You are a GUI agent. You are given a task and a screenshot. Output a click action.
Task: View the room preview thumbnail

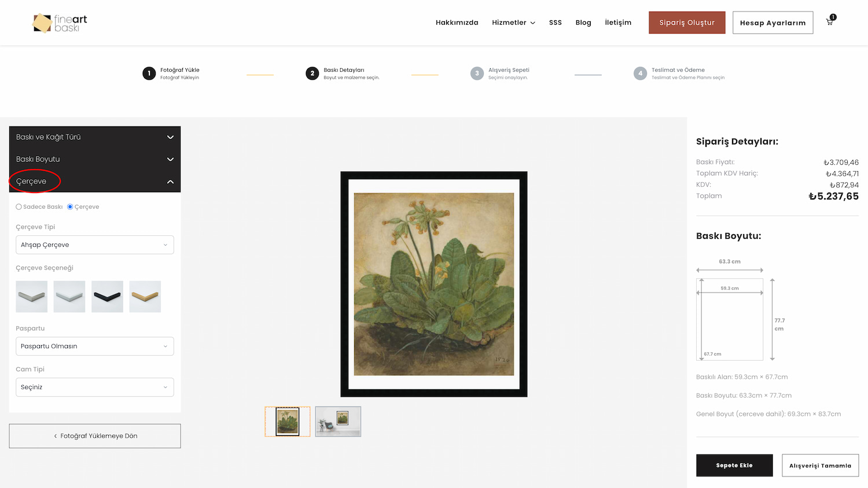338,422
